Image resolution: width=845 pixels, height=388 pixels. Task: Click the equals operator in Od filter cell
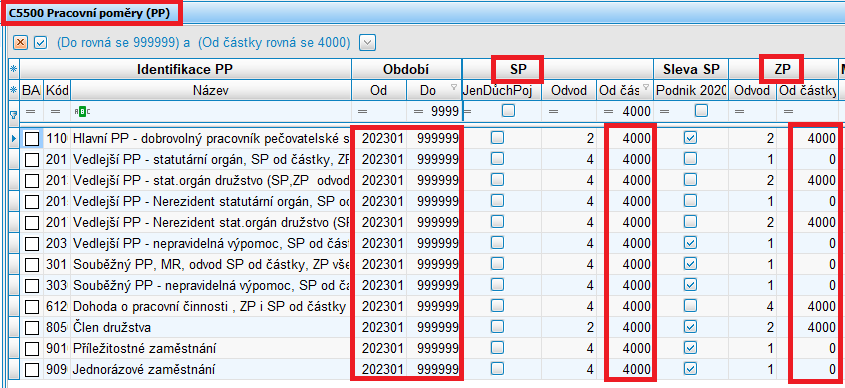tap(362, 112)
